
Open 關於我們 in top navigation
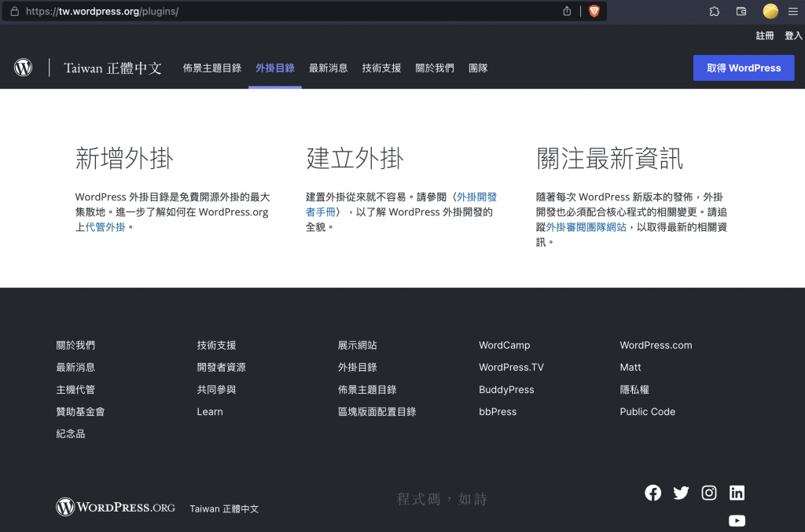pos(434,68)
